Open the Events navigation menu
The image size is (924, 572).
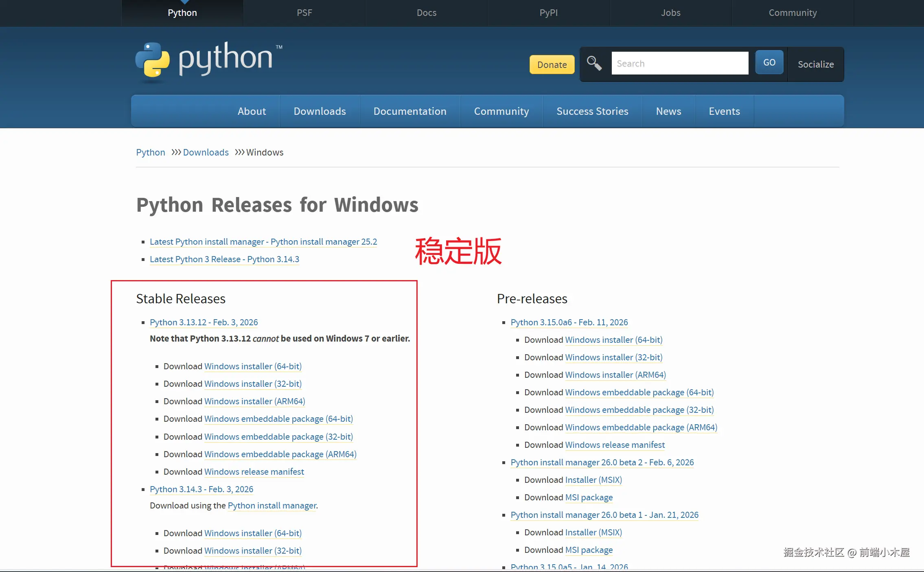[x=724, y=111]
